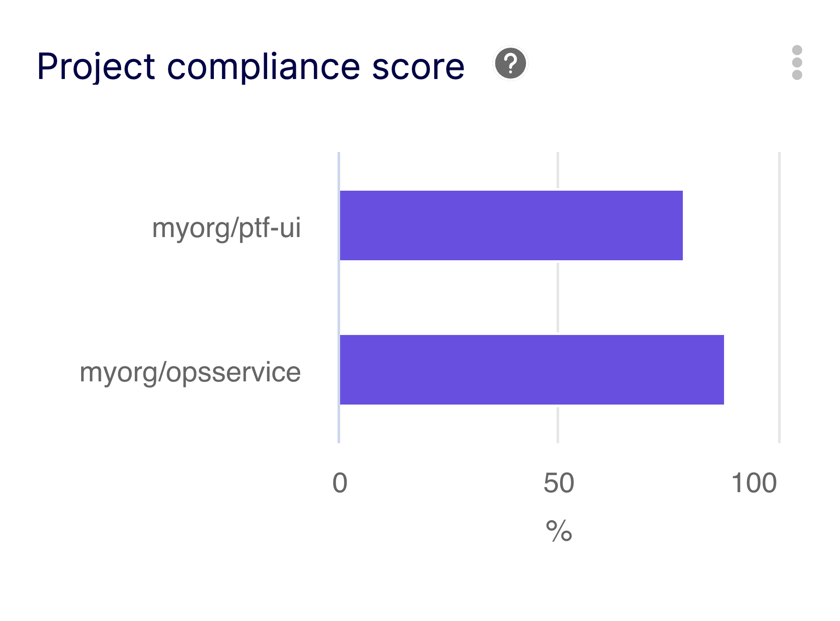
Task: Click the word "score" in the title
Action: pyautogui.click(x=418, y=66)
